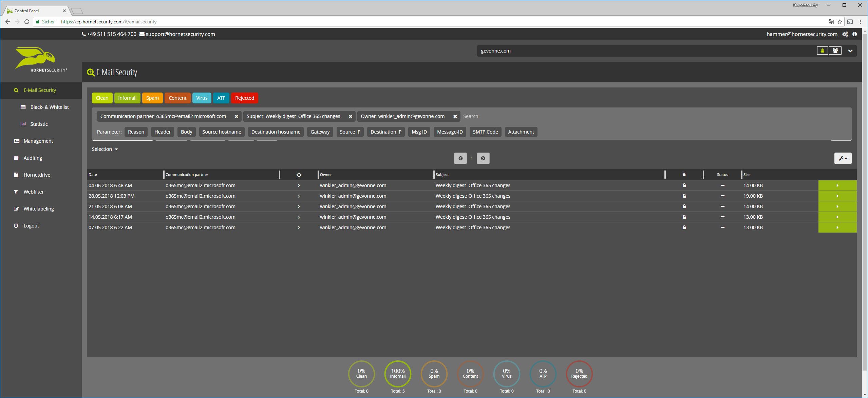Viewport: 868px width, 398px height.
Task: Open the Hornetdrive section
Action: 37,175
